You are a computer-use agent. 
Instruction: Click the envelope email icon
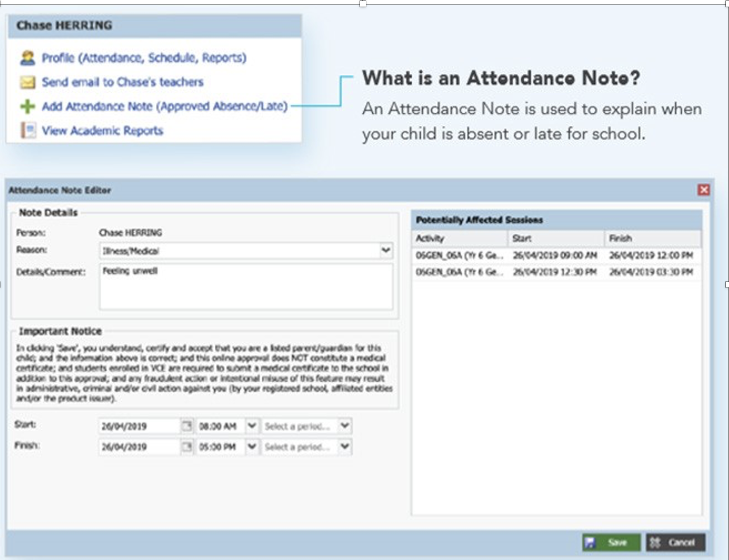(28, 82)
